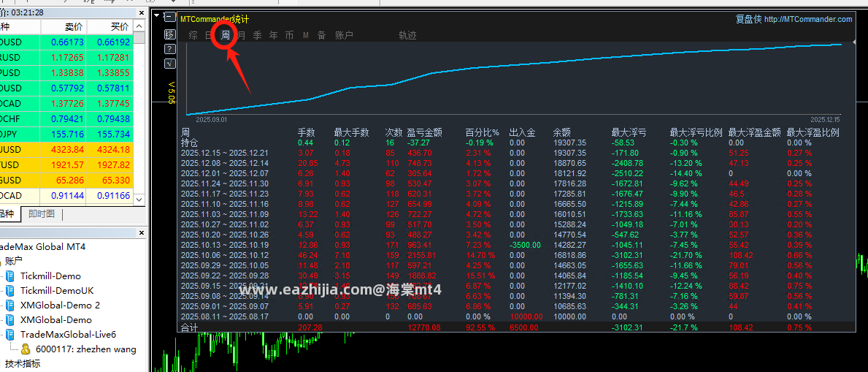
Task: Click the XMGlobal-Demo 2 server icon
Action: pyautogui.click(x=10, y=305)
